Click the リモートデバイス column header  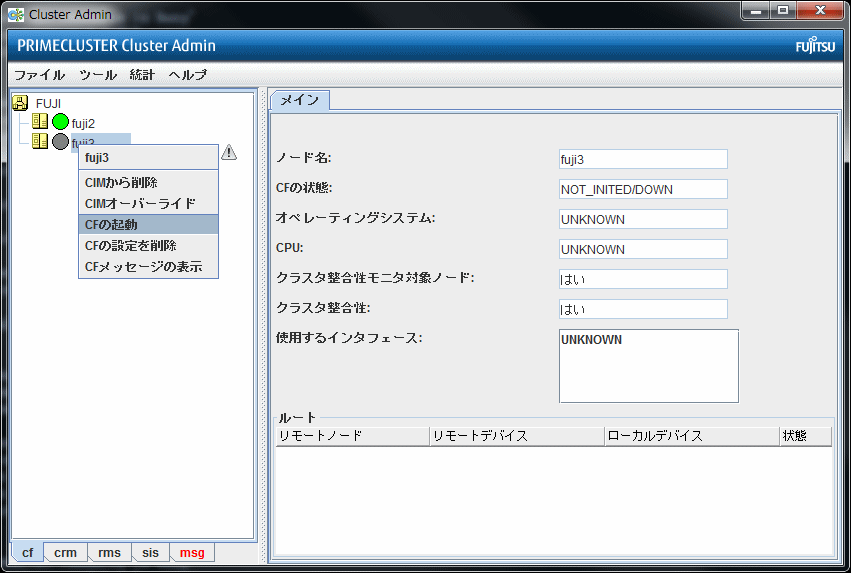[x=517, y=436]
